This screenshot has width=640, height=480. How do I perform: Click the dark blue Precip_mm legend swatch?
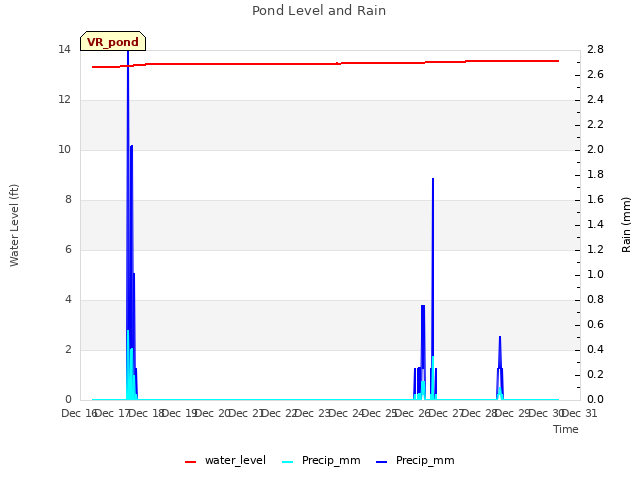pyautogui.click(x=381, y=462)
